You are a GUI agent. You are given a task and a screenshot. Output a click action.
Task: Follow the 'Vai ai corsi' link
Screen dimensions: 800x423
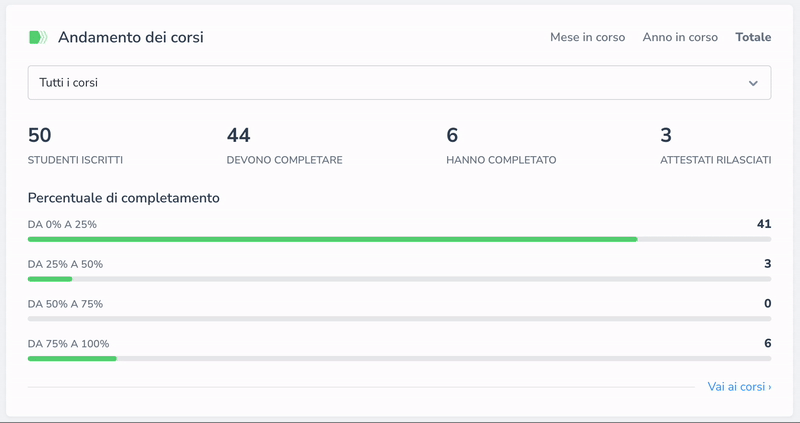pyautogui.click(x=739, y=386)
